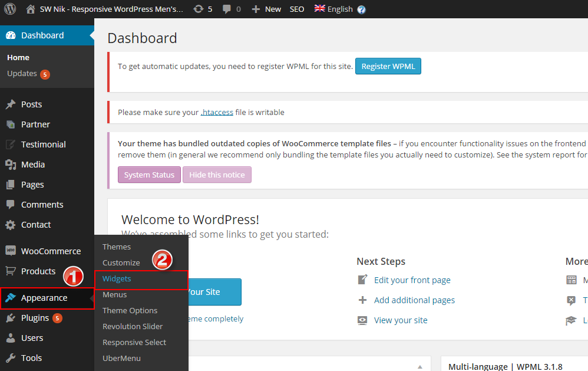
Task: Open the site name menu in admin bar
Action: click(111, 9)
